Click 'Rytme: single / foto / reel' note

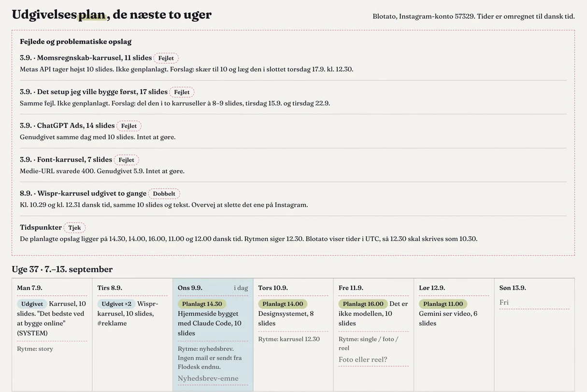click(x=369, y=343)
